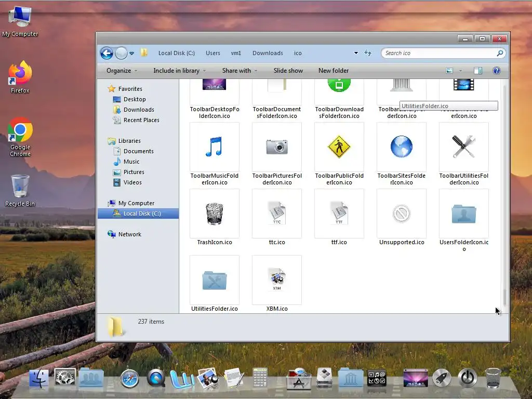Open the recent locations dropdown arrow
The width and height of the screenshot is (532, 399).
(131, 54)
